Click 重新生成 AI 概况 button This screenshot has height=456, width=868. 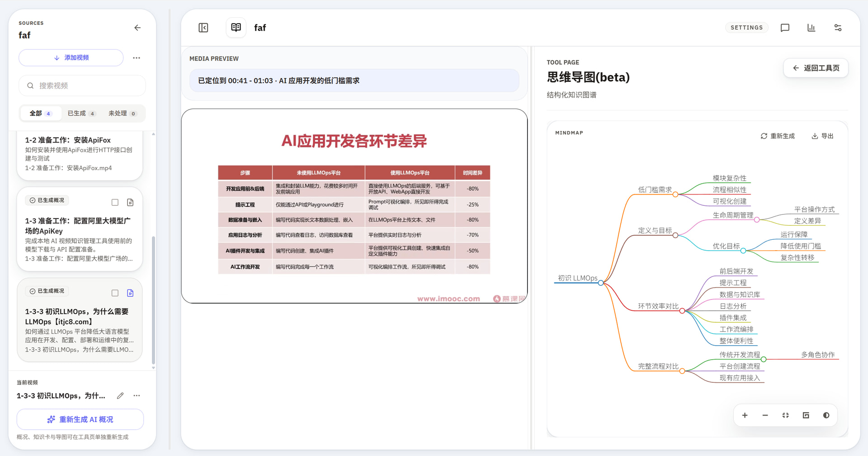[x=80, y=419]
